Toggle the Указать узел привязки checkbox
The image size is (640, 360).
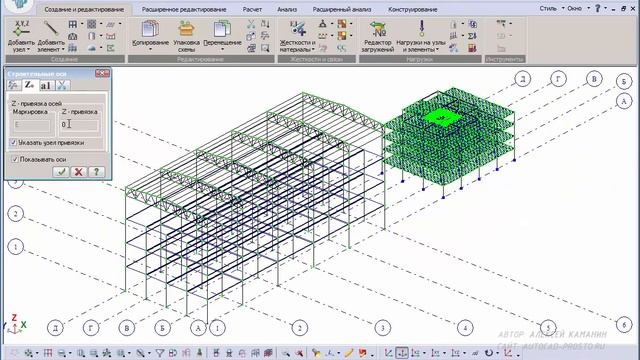[13, 143]
